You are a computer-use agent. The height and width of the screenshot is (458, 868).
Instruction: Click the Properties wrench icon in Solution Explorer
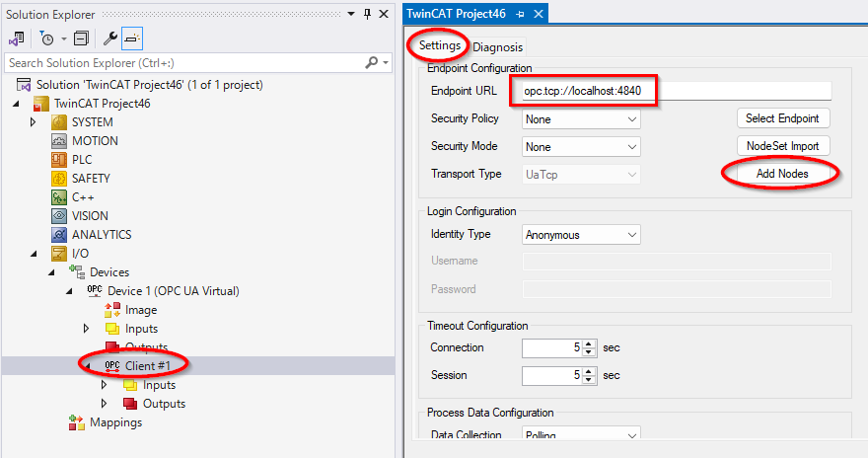(110, 38)
